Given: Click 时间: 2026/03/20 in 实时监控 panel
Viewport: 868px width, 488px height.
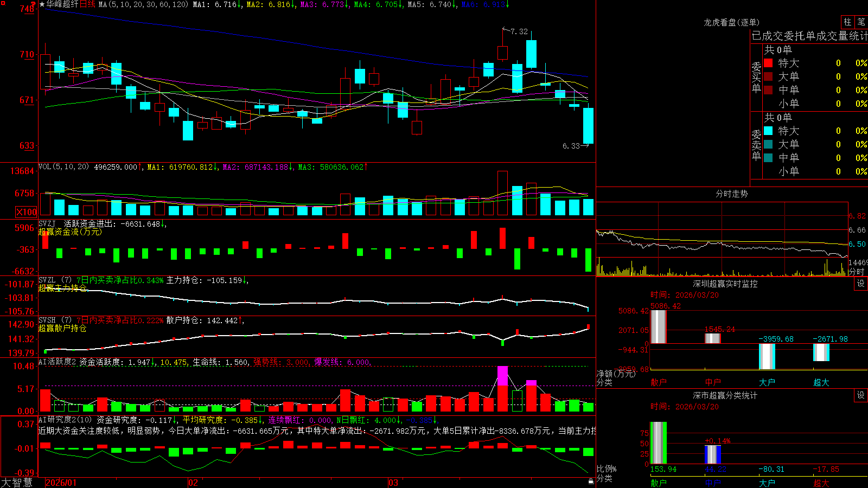Looking at the screenshot, I should pos(684,295).
